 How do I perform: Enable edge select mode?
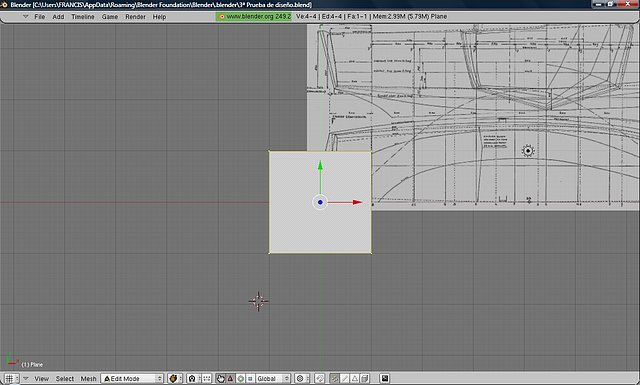(344, 378)
